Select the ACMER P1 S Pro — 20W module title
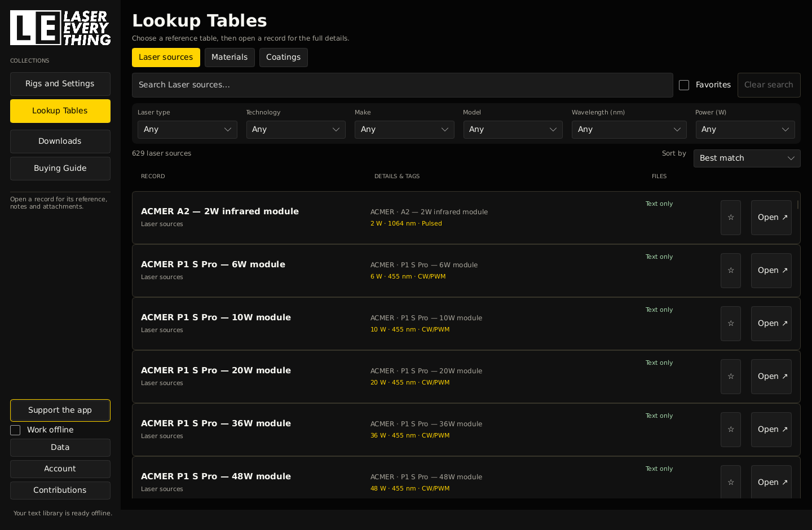812x530 pixels. coord(216,370)
